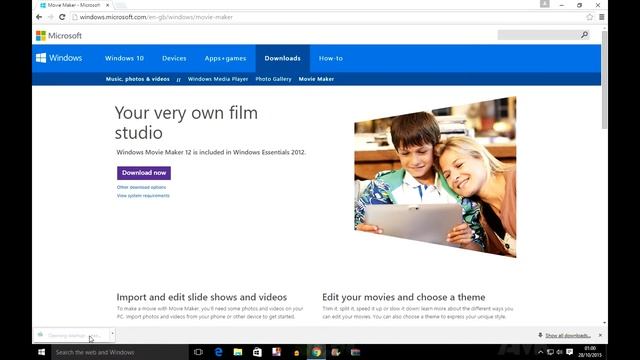Close the downloads bar

coord(600,335)
